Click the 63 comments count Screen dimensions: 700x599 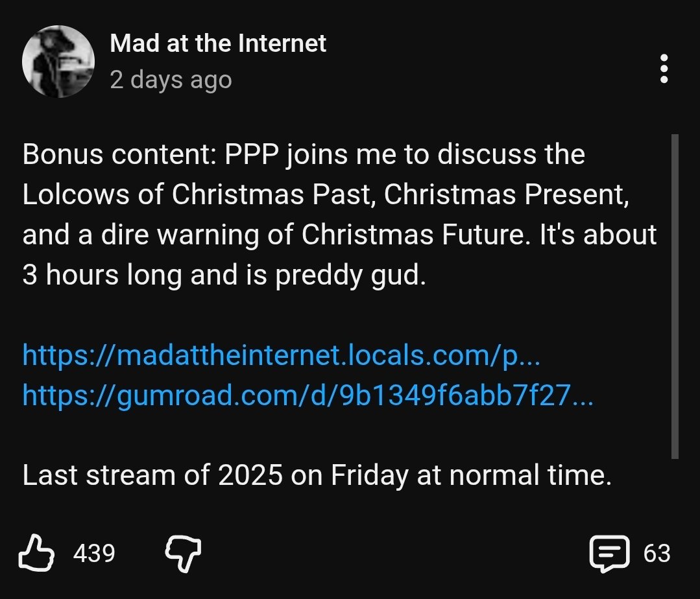(657, 554)
